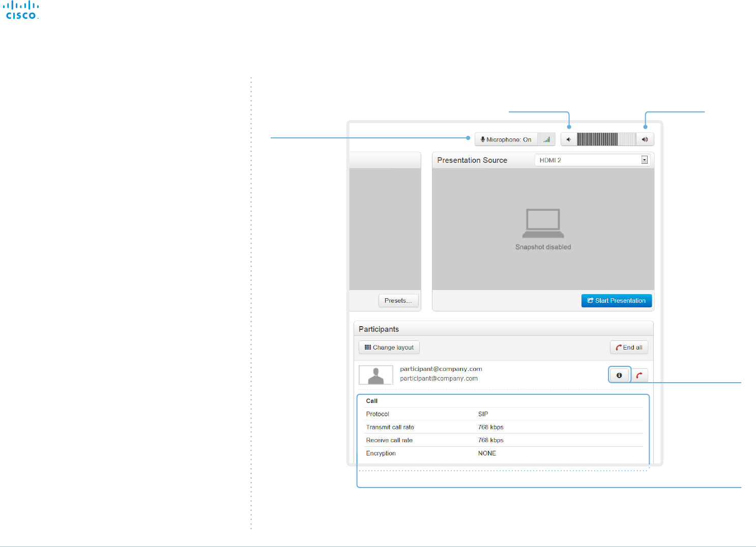Screen dimensions: 756x547
Task: End all calls
Action: pos(629,348)
